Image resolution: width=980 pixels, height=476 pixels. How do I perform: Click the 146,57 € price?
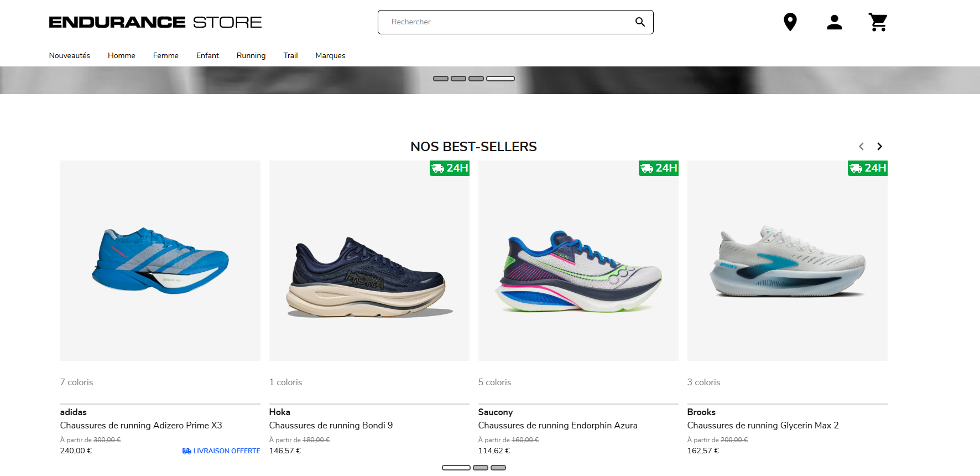(285, 451)
